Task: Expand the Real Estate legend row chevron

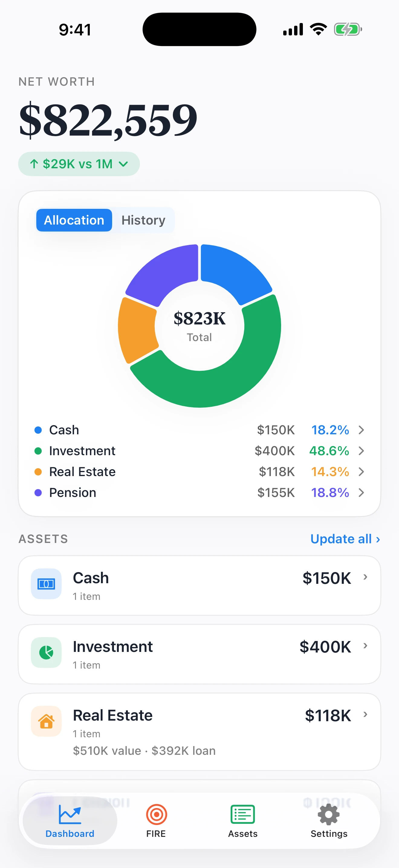Action: [361, 472]
